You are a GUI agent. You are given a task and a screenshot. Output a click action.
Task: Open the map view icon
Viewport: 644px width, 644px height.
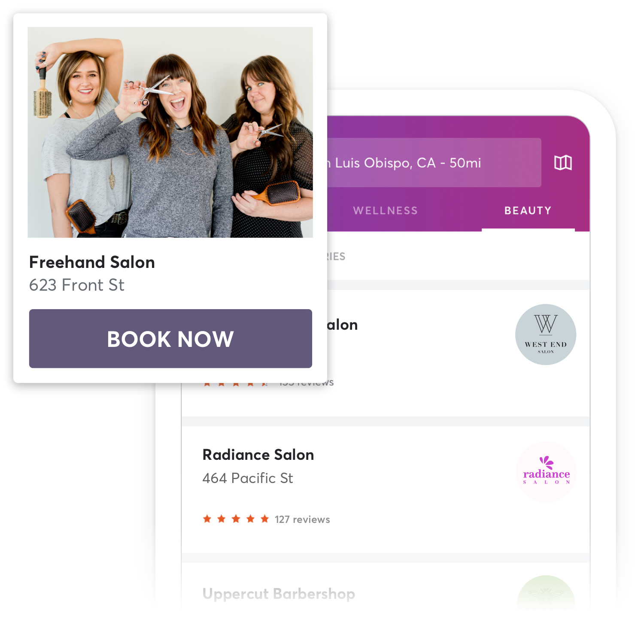click(x=563, y=163)
